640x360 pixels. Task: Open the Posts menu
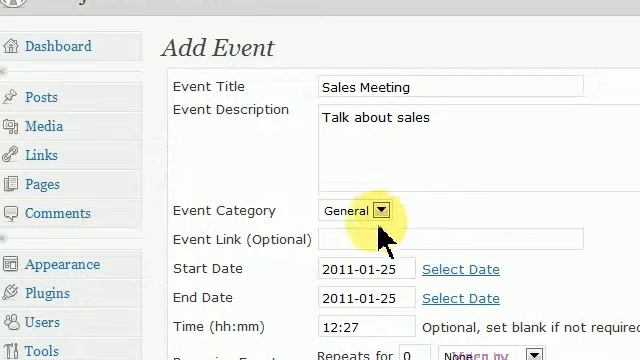(x=41, y=97)
